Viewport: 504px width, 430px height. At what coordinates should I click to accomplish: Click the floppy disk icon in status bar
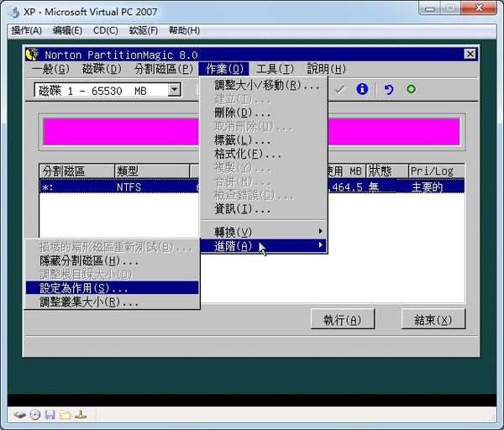50,415
